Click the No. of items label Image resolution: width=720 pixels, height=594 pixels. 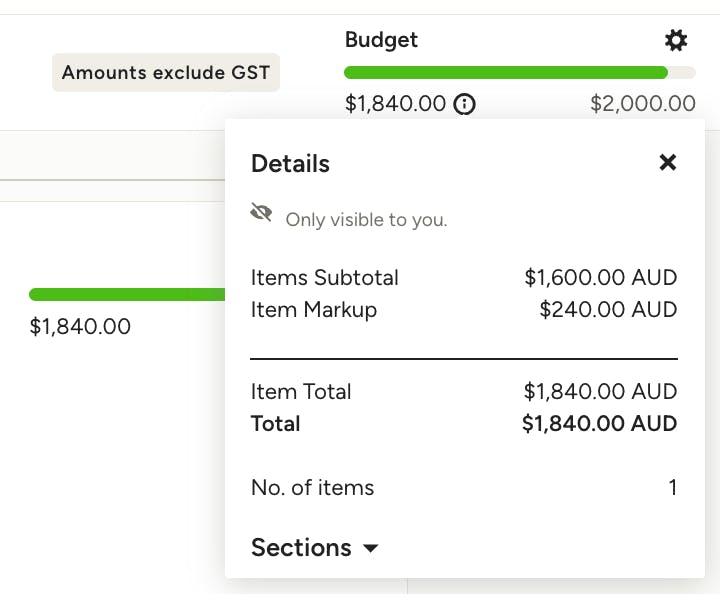click(312, 488)
